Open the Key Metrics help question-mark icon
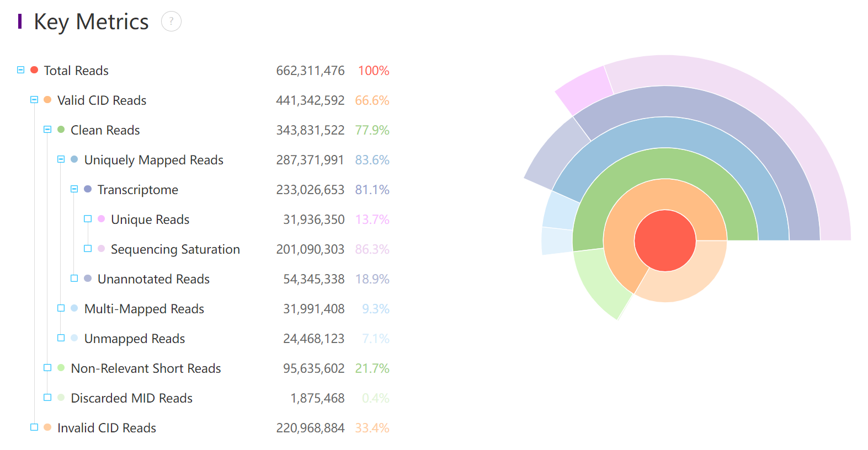The height and width of the screenshot is (450, 868). coord(171,22)
